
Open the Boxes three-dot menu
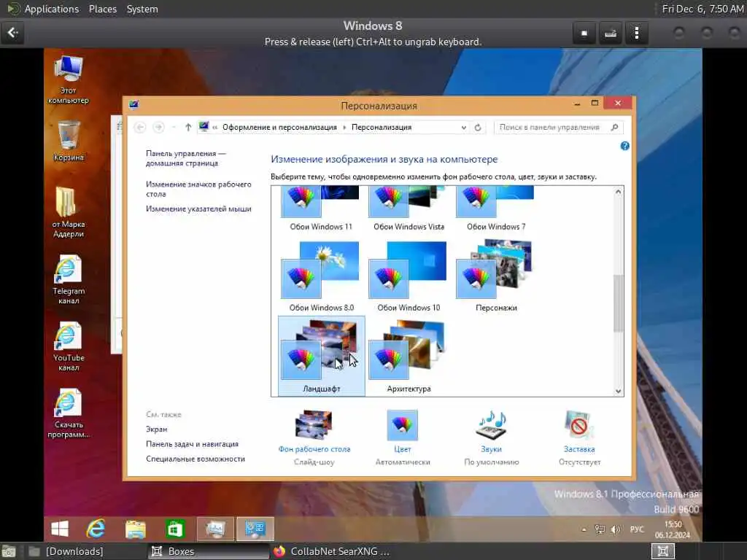click(x=636, y=33)
